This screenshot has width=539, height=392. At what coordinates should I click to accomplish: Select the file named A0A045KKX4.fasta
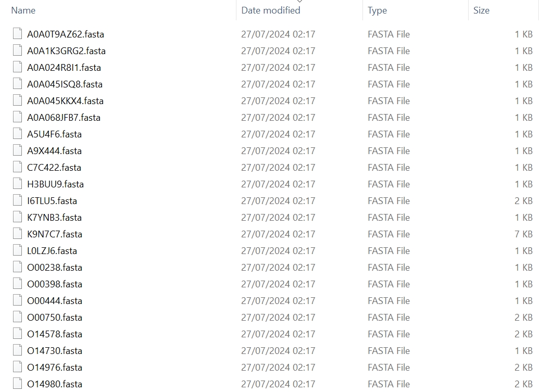[x=65, y=100]
